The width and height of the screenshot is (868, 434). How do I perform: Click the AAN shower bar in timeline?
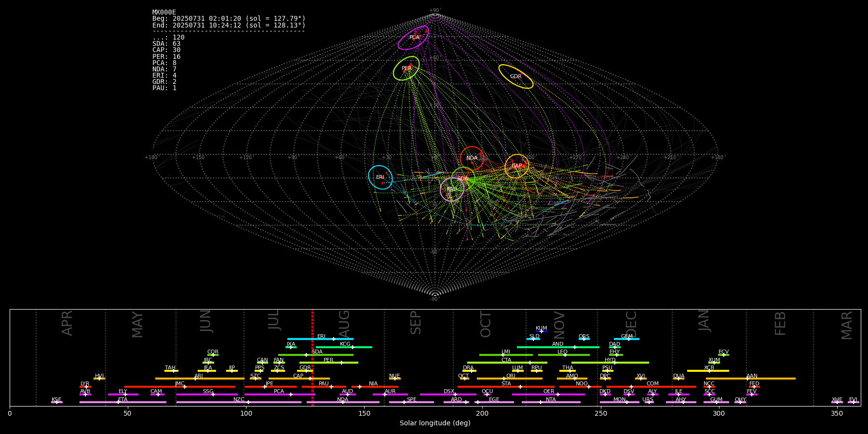pyautogui.click(x=750, y=379)
